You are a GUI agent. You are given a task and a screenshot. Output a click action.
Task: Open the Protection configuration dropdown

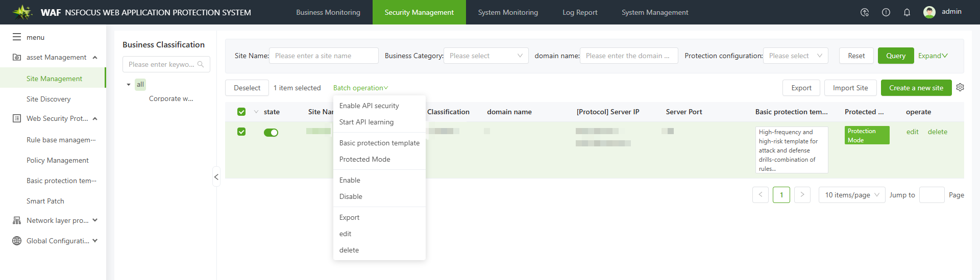795,56
